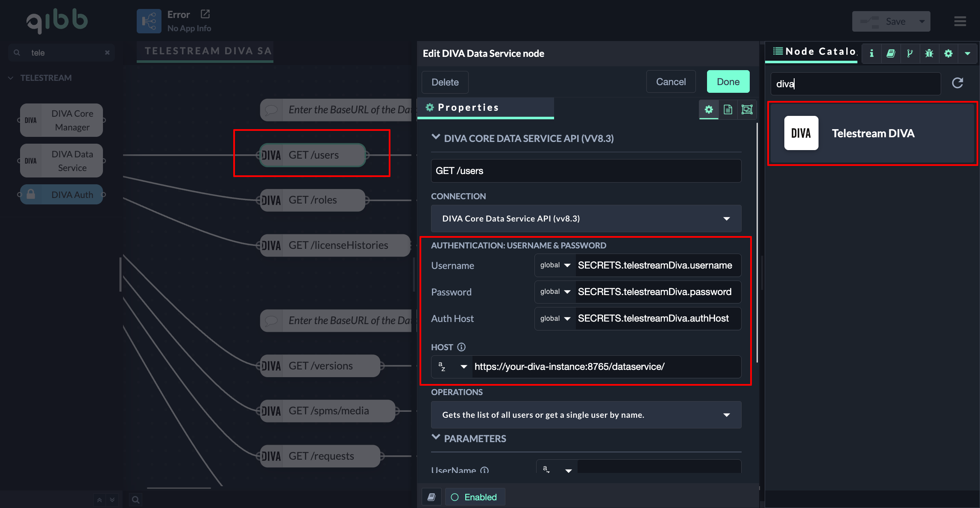The width and height of the screenshot is (980, 508).
Task: Open the info sidebar tab icon
Action: tap(871, 53)
